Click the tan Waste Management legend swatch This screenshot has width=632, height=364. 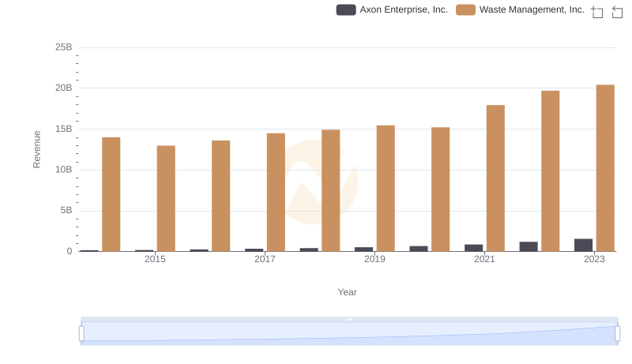tap(465, 9)
